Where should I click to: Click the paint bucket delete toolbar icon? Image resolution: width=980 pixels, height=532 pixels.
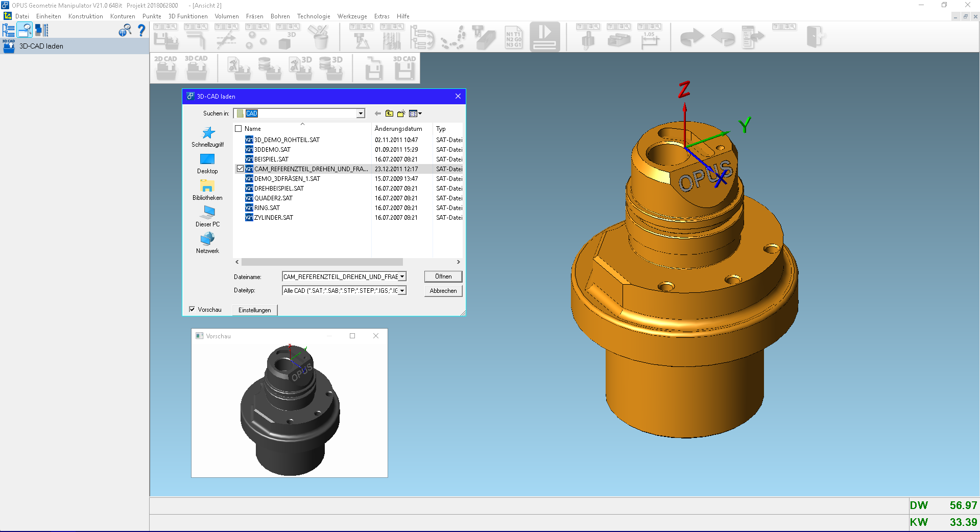pos(319,37)
